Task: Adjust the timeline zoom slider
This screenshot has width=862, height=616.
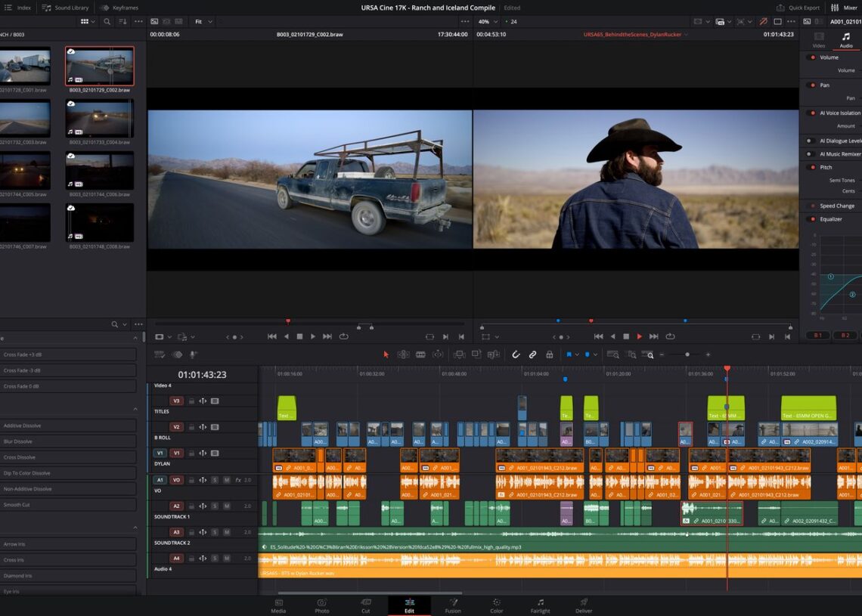Action: click(x=687, y=355)
